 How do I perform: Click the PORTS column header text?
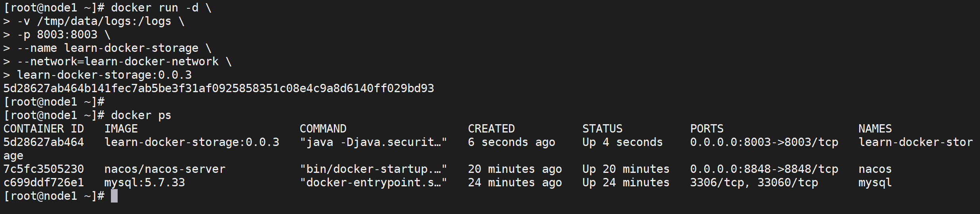[x=707, y=129]
